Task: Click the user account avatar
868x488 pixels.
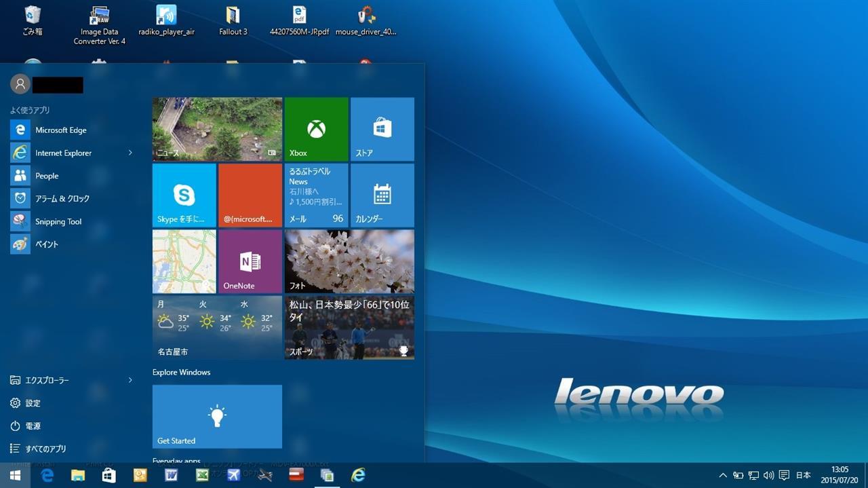Action: (x=20, y=84)
